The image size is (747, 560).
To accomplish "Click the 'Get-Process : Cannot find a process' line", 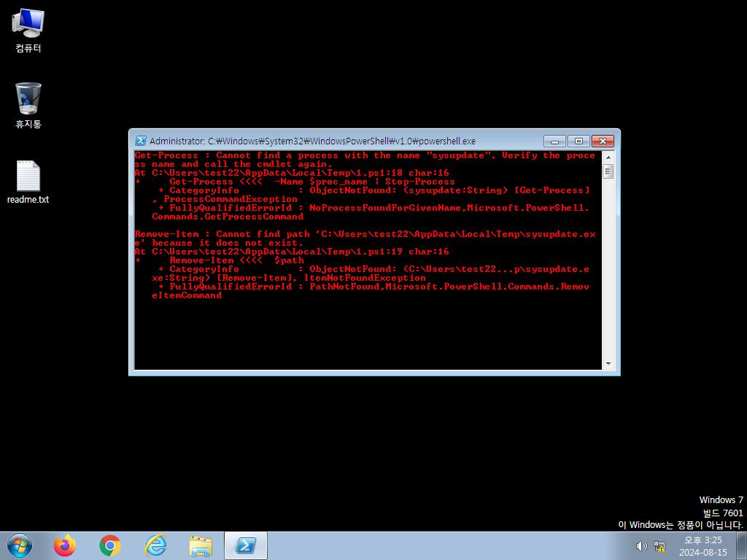I will pos(365,156).
